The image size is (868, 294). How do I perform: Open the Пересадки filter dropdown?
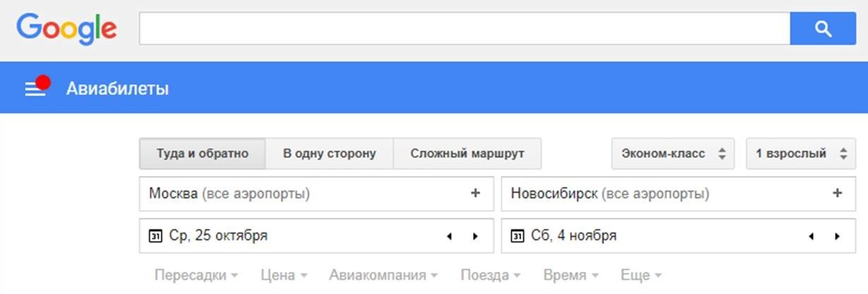196,275
